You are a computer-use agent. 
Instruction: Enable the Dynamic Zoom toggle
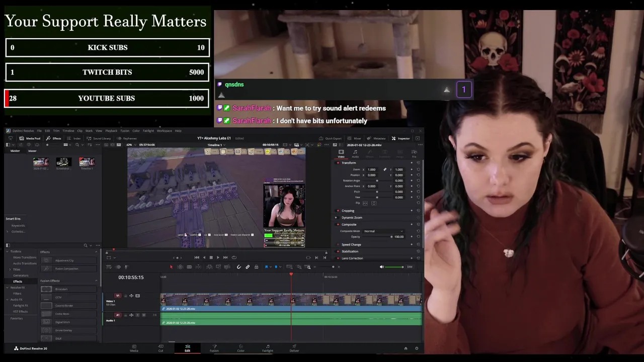336,218
